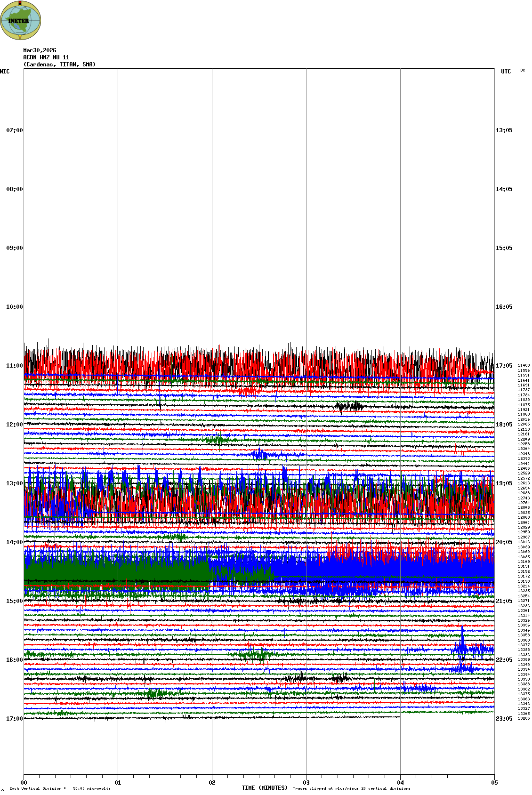This screenshot has width=532, height=795.
Task: Click the UTC timezone header
Action: point(506,72)
